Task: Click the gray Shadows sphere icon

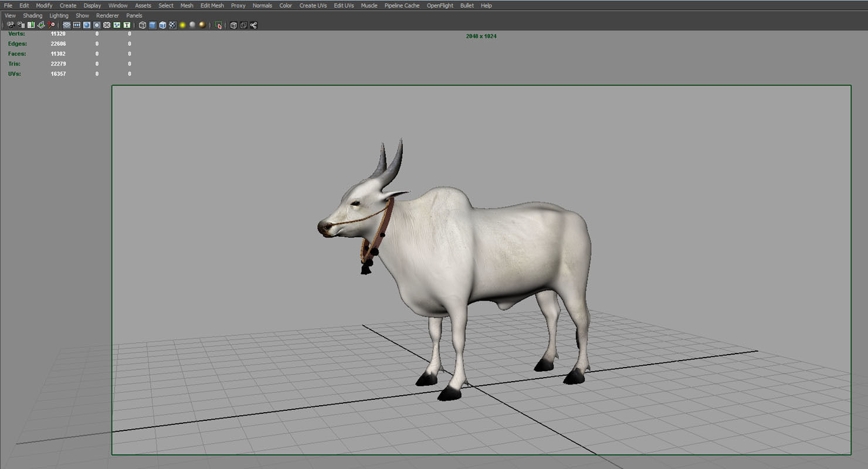Action: (192, 25)
